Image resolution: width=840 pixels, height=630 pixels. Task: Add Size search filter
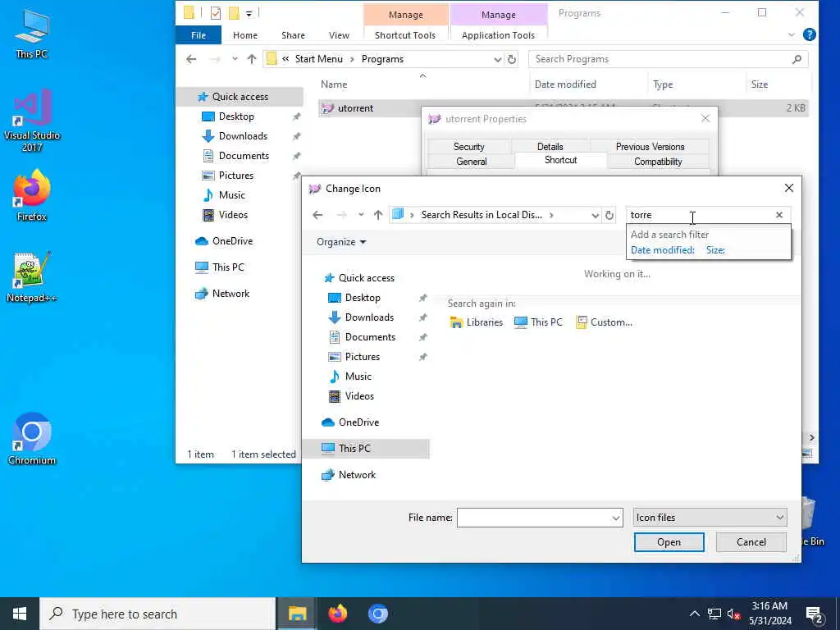[715, 250]
